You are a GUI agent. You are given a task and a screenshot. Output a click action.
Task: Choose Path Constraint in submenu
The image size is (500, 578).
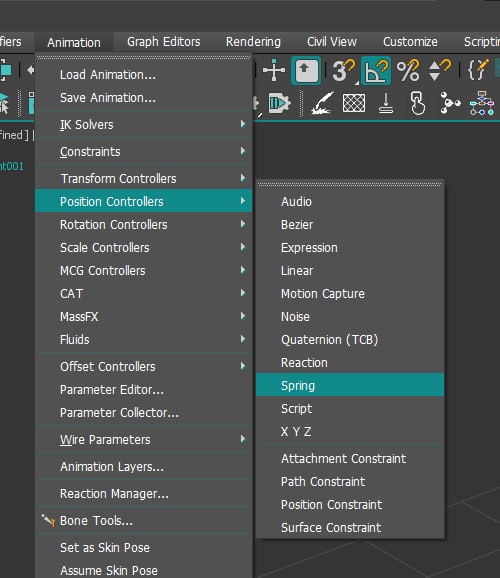(350, 481)
